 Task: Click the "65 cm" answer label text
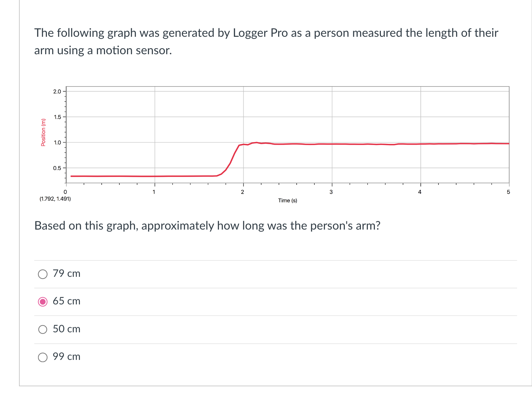pos(66,302)
